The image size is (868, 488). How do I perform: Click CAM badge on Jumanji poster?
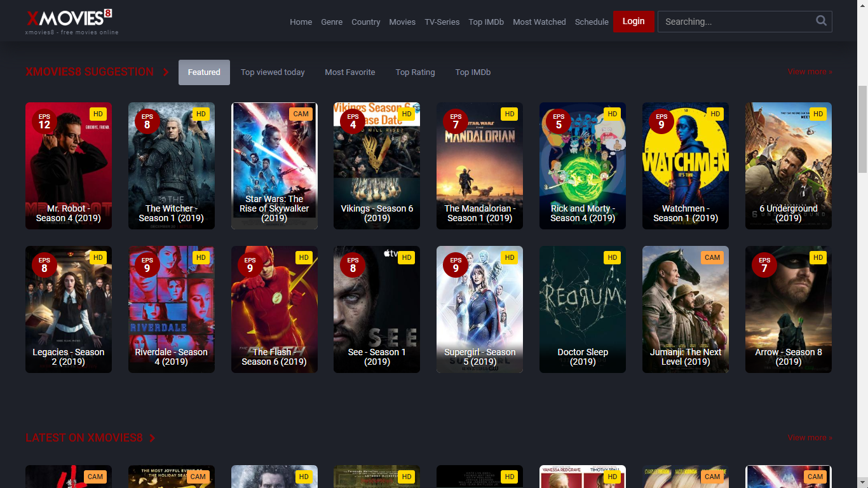coord(712,258)
